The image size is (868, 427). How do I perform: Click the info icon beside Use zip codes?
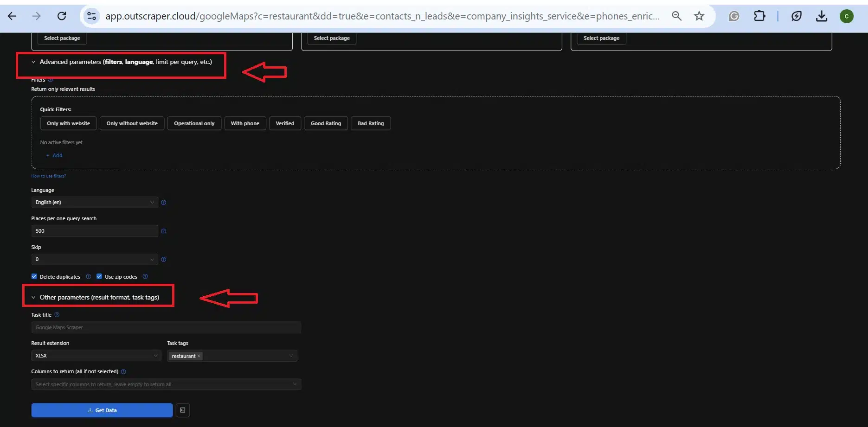pos(145,277)
